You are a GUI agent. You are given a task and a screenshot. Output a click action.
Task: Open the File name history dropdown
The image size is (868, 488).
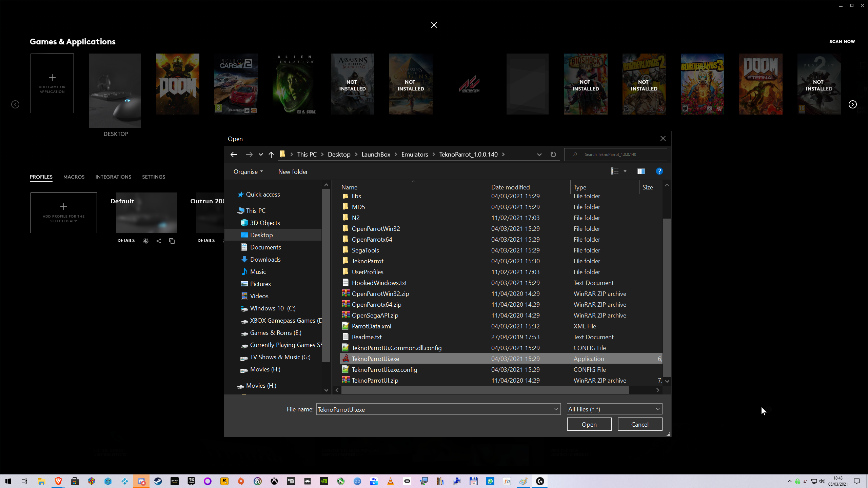pos(556,409)
